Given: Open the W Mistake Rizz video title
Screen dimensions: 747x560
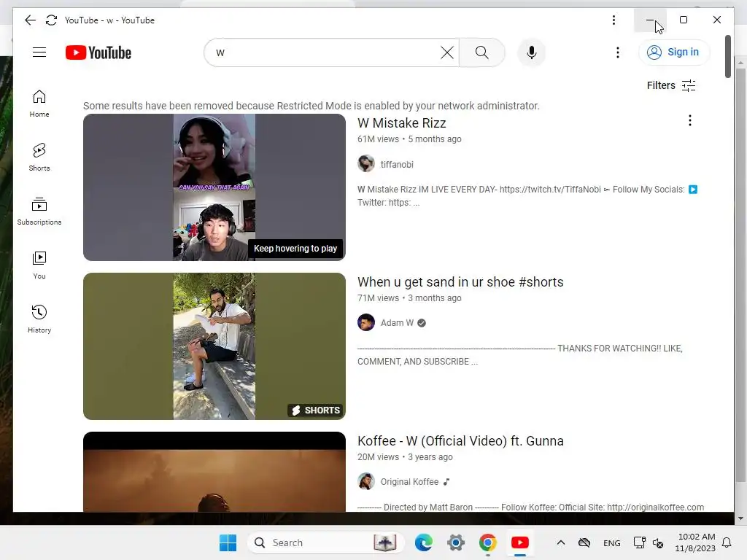Looking at the screenshot, I should (402, 122).
